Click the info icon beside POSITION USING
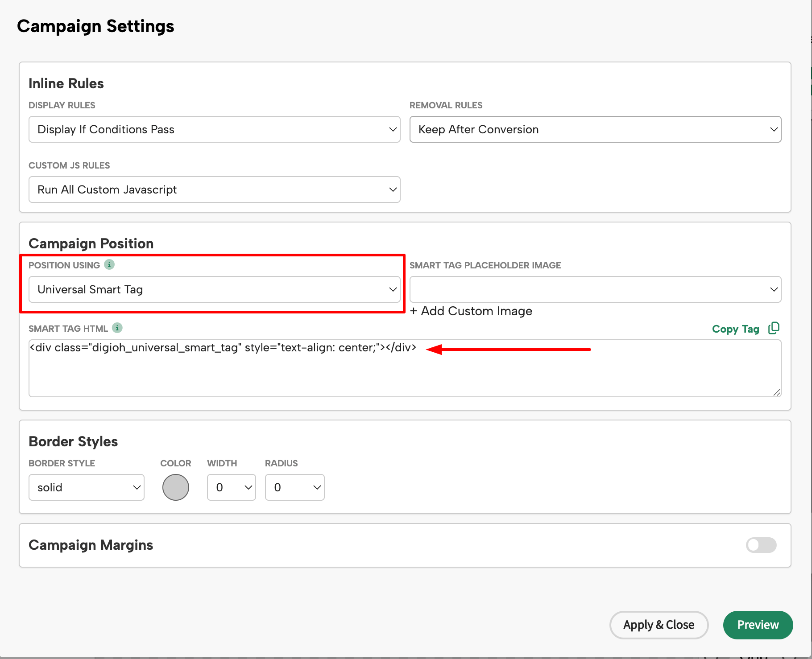The height and width of the screenshot is (659, 812). click(109, 264)
